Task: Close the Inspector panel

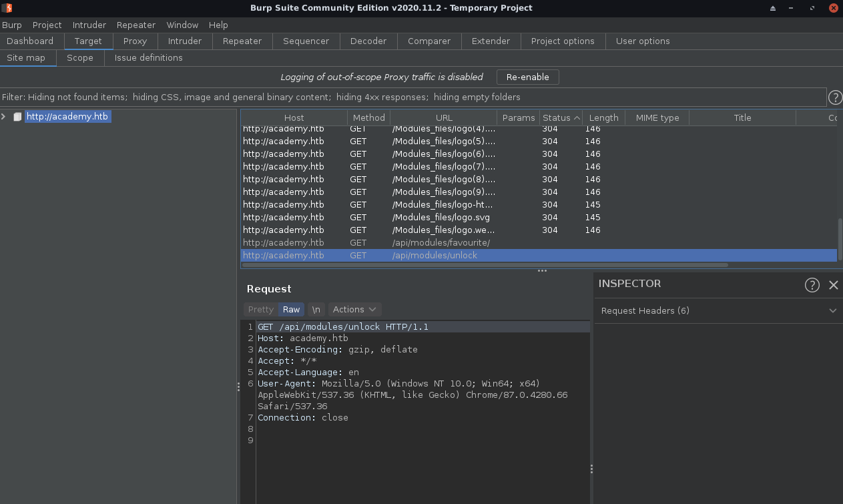Action: tap(833, 285)
